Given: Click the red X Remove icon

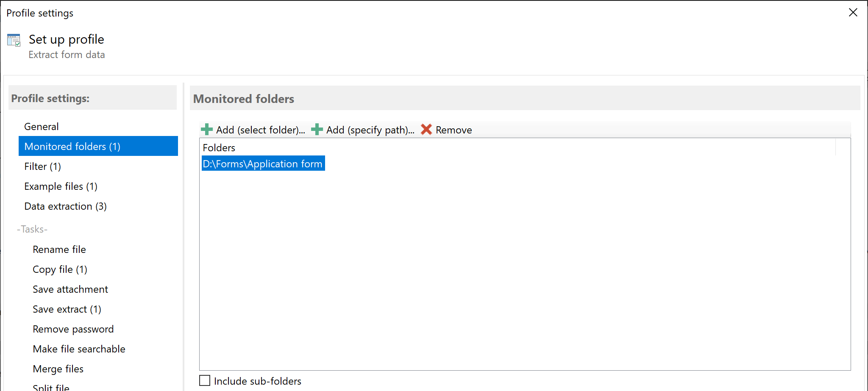Looking at the screenshot, I should click(x=426, y=130).
